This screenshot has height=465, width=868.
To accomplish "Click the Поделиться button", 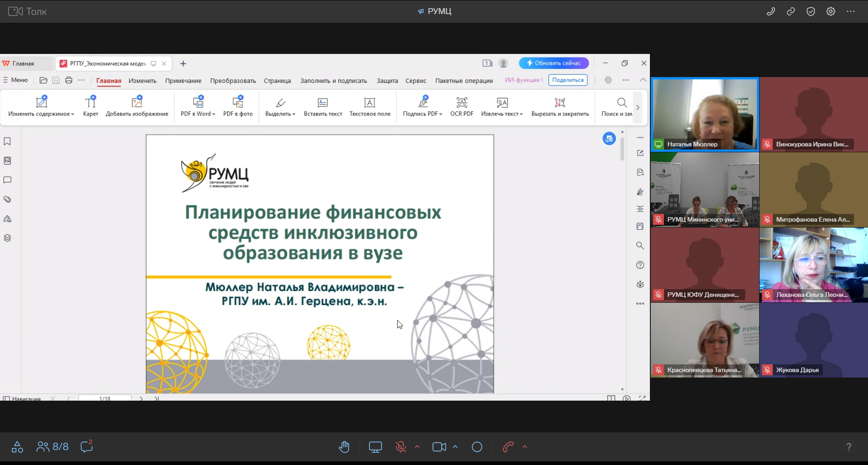I will point(568,80).
